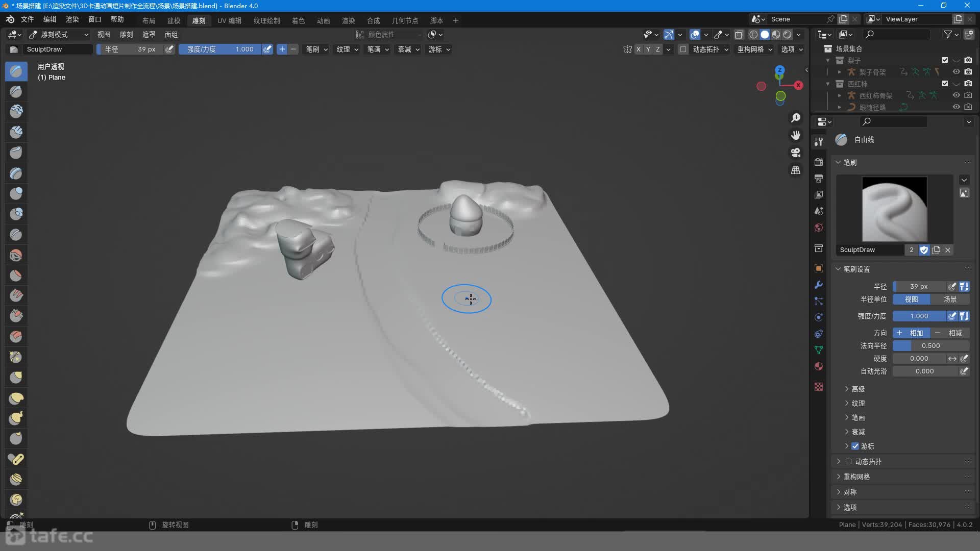980x551 pixels.
Task: Open the 编辑 menu
Action: coord(50,19)
